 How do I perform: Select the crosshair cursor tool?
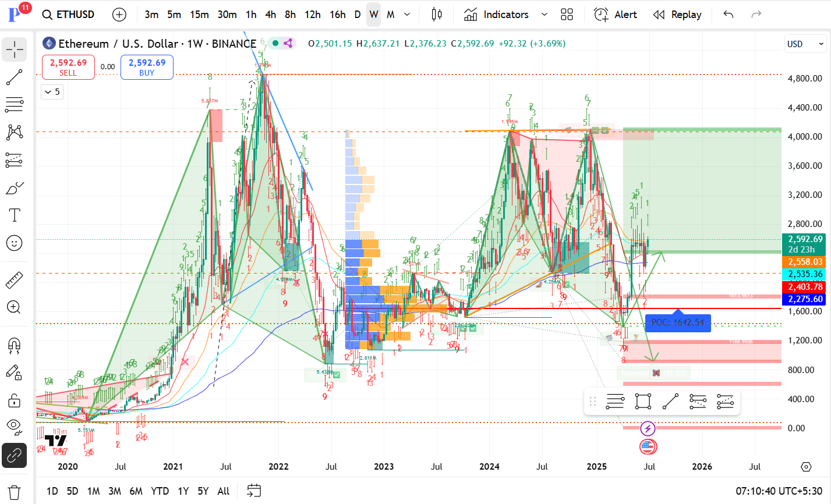tap(15, 50)
